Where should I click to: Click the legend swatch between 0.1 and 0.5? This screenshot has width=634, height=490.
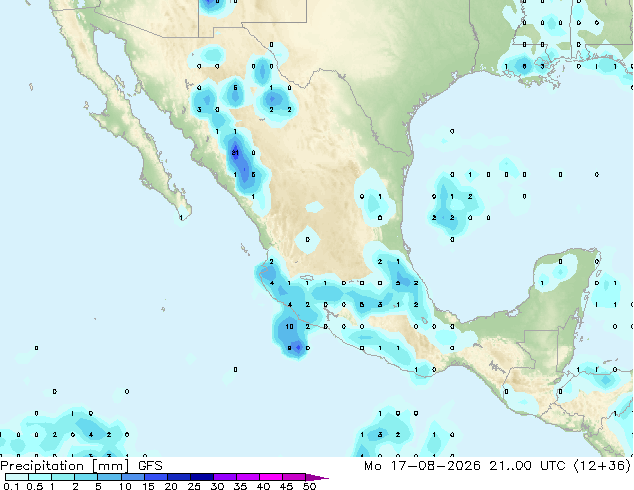coord(17,477)
